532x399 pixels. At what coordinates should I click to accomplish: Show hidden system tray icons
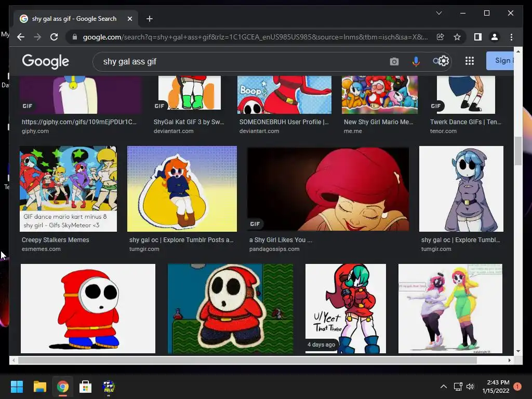pos(444,387)
